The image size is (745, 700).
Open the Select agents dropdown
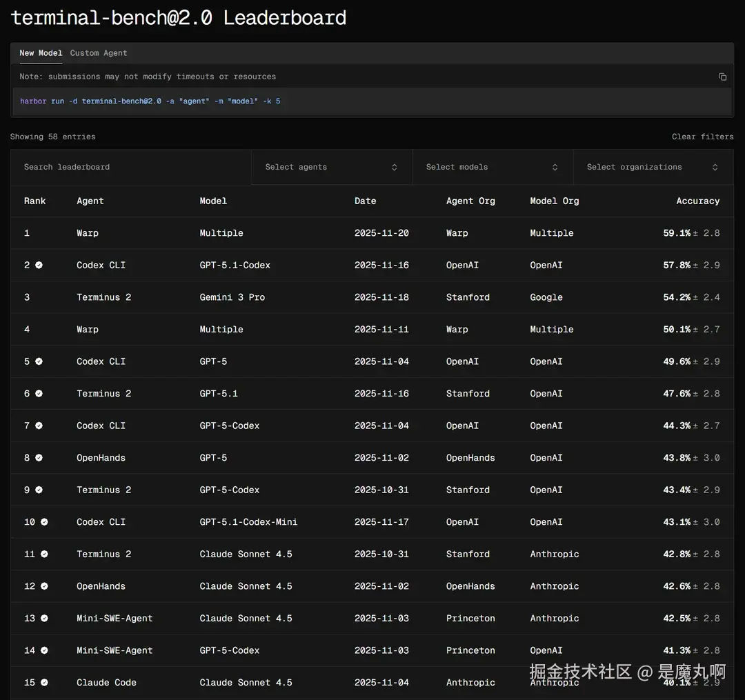point(331,167)
